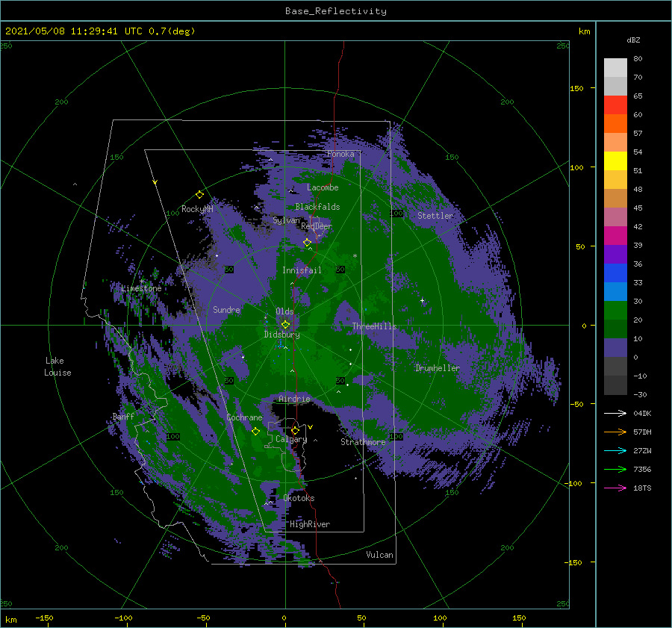Select yellow diamond marker beside RockyMH
The height and width of the screenshot is (628, 672).
[x=199, y=195]
